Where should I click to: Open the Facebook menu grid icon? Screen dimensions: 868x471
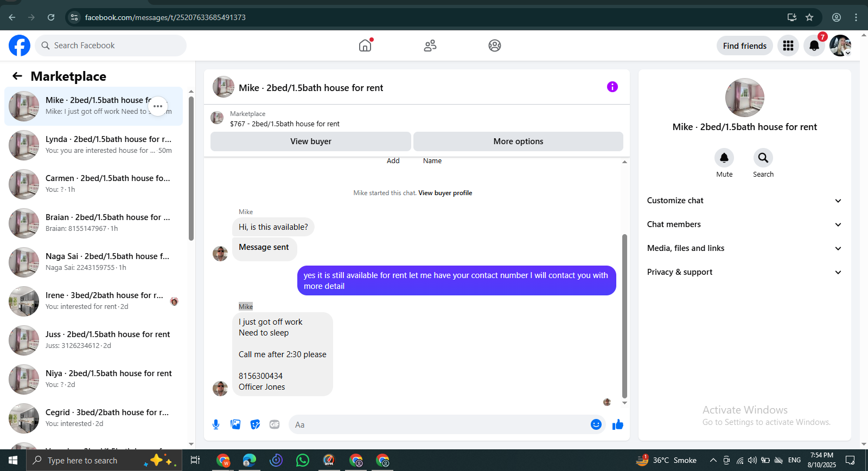pyautogui.click(x=788, y=46)
